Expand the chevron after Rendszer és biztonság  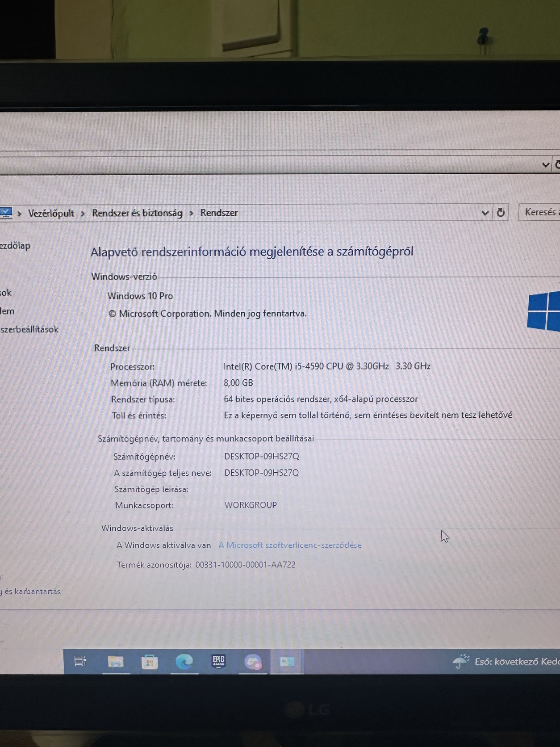(x=191, y=213)
